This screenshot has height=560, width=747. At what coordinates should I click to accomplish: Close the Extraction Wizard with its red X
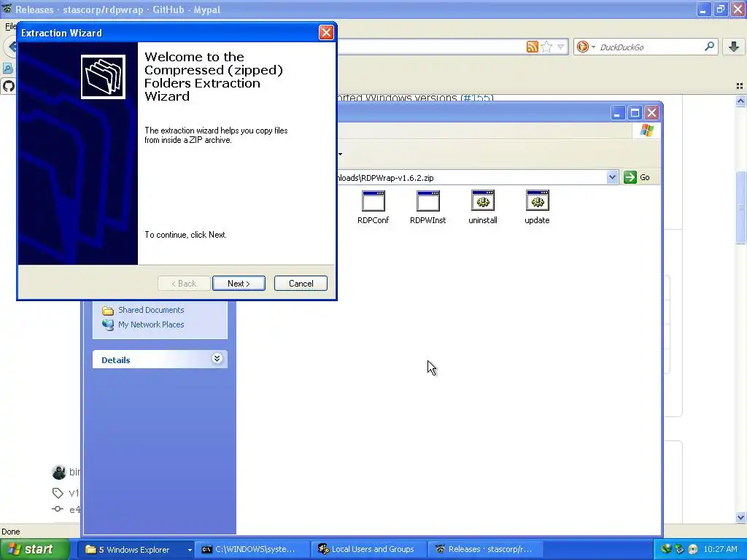326,32
